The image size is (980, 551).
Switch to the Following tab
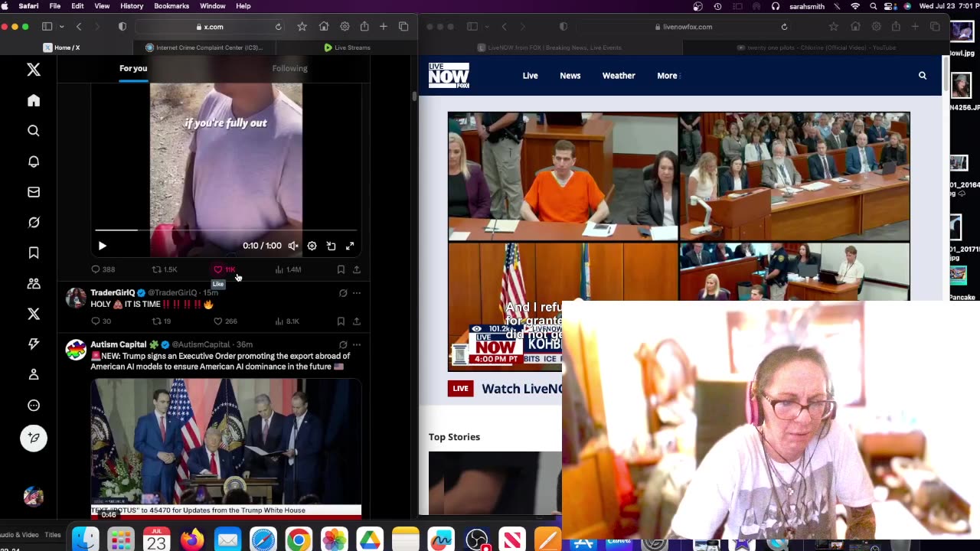click(289, 68)
